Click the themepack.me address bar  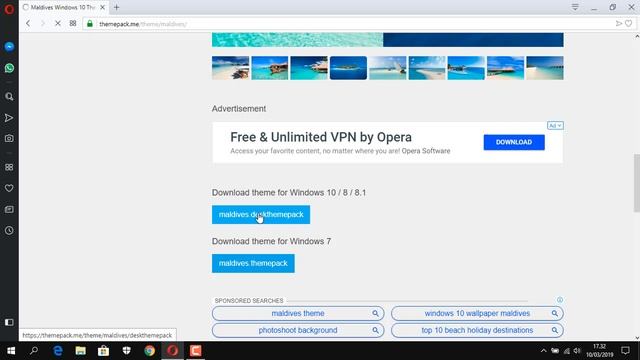pos(351,24)
